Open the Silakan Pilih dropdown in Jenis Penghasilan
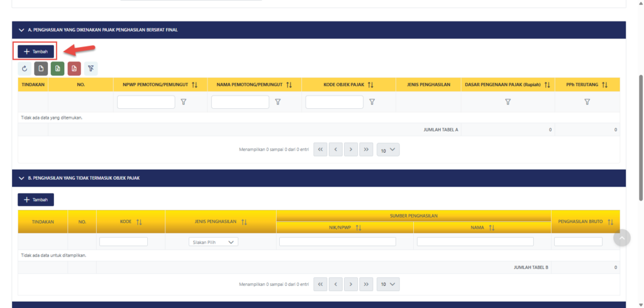Image resolution: width=644 pixels, height=308 pixels. (213, 242)
